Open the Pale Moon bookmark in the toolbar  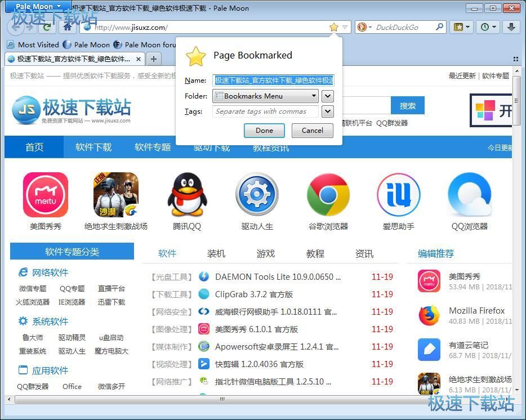pos(87,44)
